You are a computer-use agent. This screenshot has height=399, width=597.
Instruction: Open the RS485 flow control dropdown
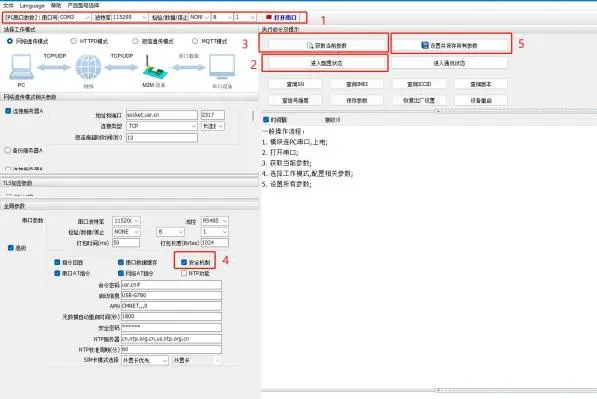pyautogui.click(x=215, y=221)
